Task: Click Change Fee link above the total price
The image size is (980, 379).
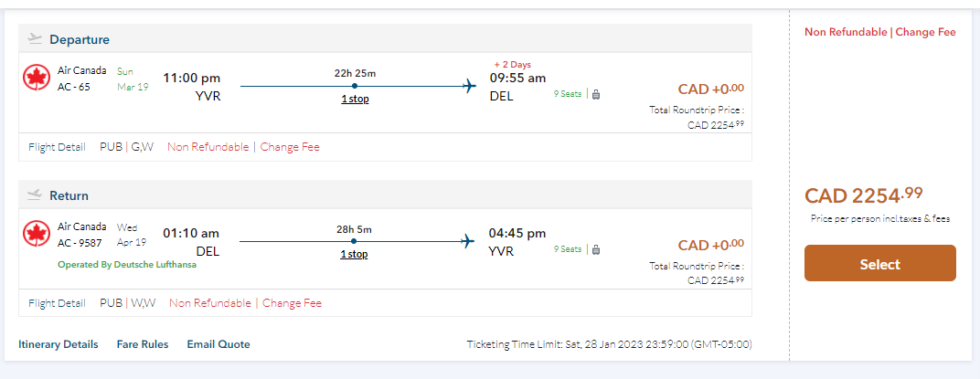Action: click(925, 32)
